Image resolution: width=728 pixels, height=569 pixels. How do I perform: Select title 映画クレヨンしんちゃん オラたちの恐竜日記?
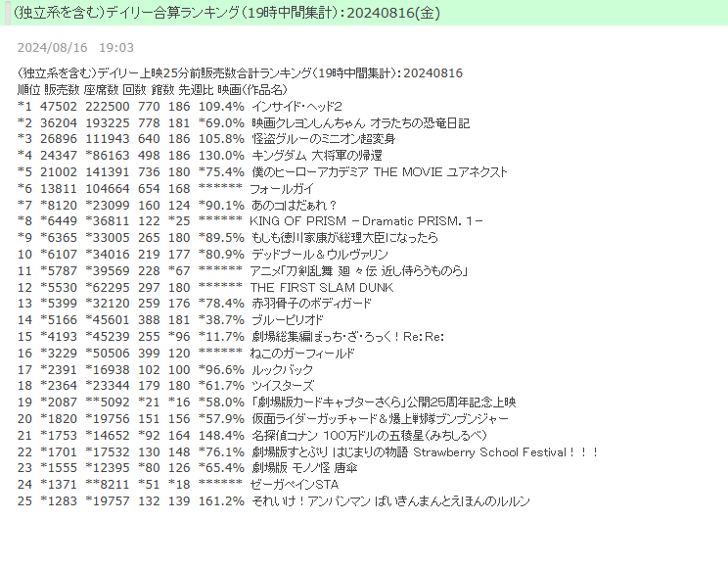click(361, 122)
